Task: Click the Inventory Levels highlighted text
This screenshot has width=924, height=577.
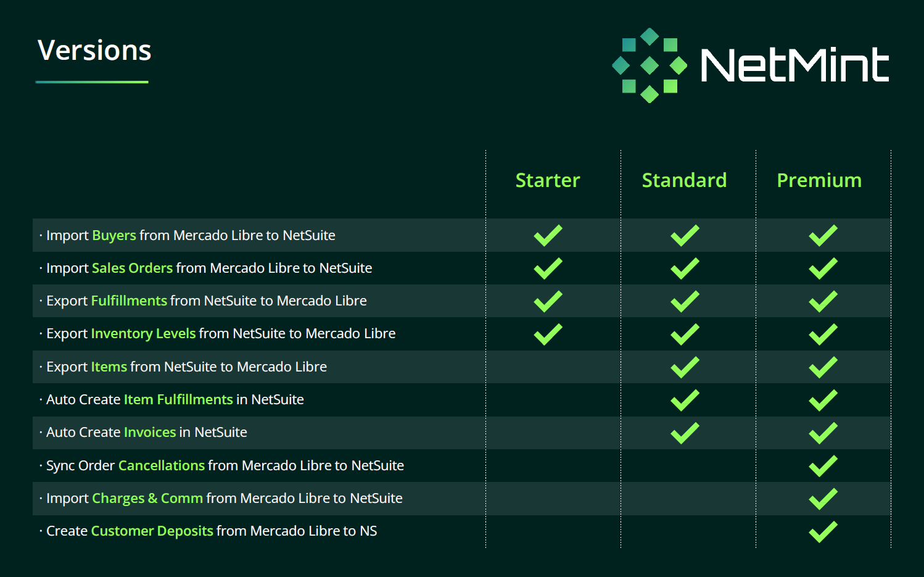Action: (x=143, y=333)
